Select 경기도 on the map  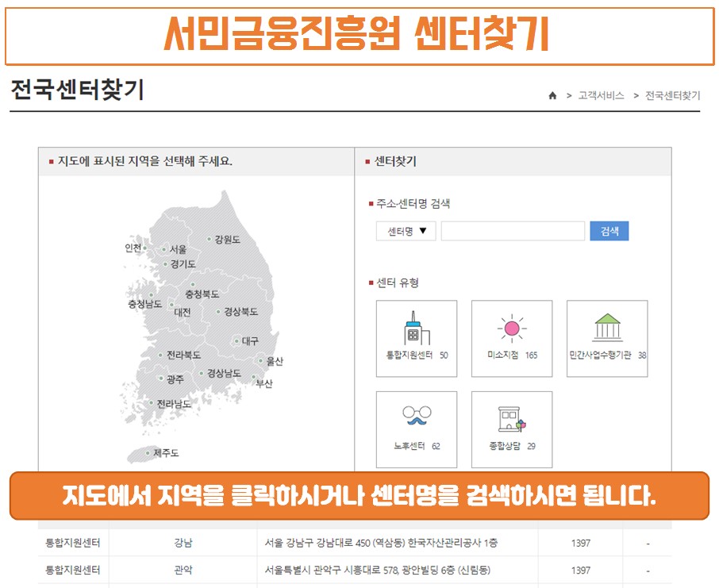point(183,264)
